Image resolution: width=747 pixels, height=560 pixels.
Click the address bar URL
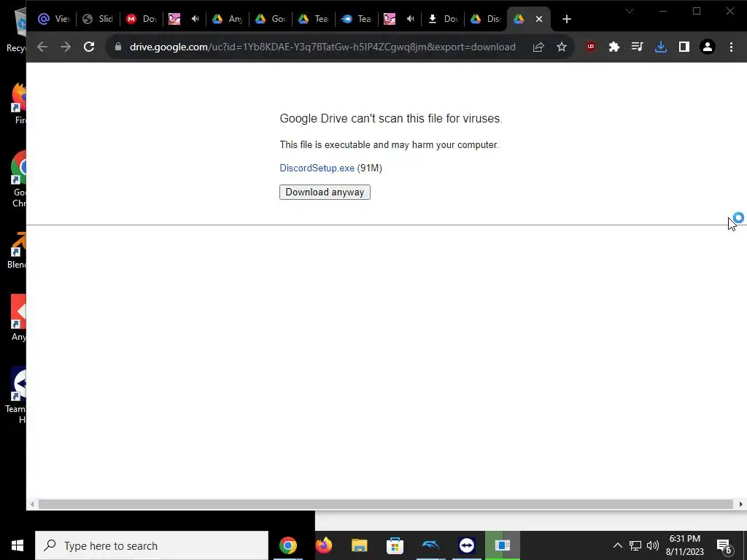tap(322, 47)
